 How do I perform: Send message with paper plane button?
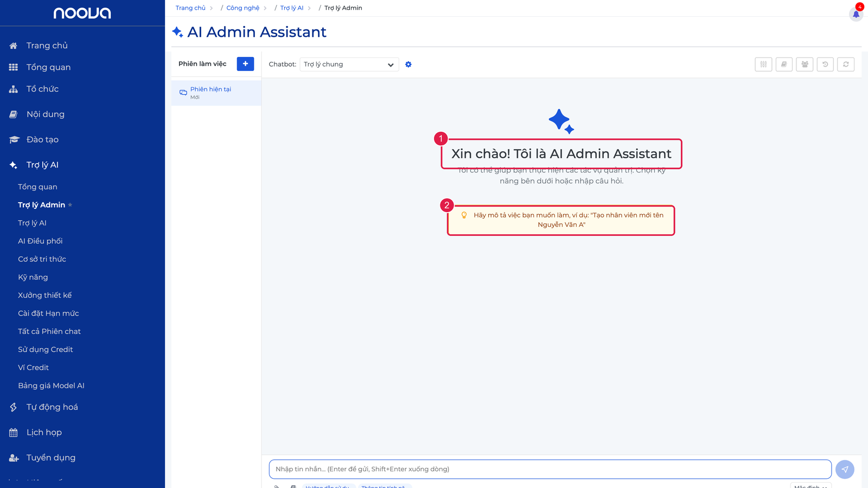(845, 470)
